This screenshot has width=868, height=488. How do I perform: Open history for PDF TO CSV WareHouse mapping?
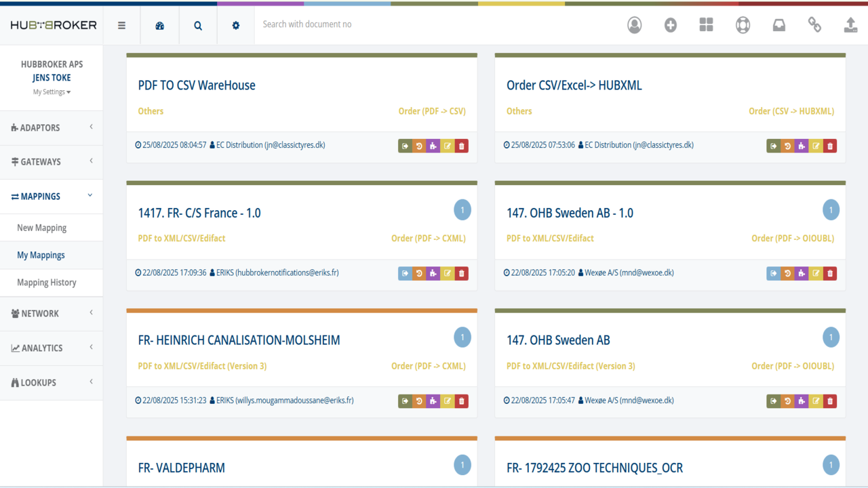coord(419,146)
